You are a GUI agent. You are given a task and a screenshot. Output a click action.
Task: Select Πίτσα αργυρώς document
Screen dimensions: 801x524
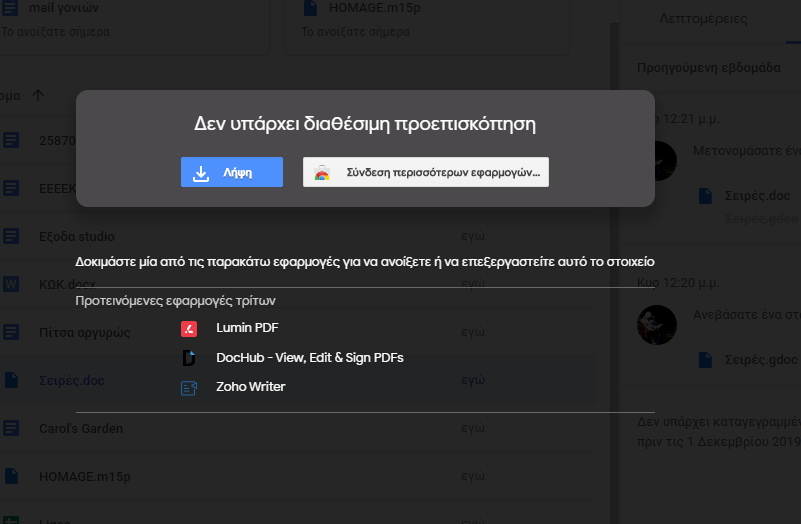coord(297,332)
